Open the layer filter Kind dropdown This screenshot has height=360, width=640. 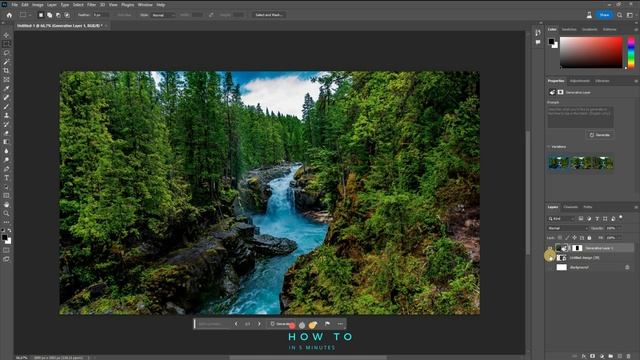(562, 219)
